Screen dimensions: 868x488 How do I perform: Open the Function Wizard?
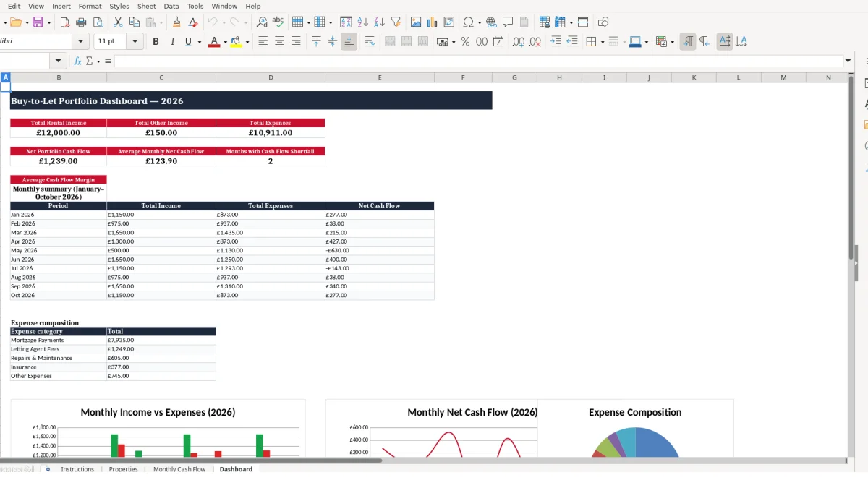[x=78, y=61]
